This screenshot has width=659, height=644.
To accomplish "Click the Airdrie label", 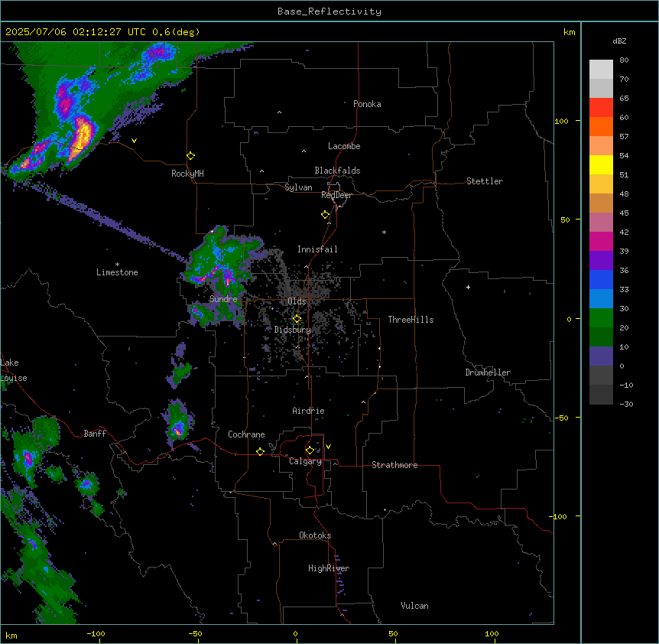I will (309, 411).
